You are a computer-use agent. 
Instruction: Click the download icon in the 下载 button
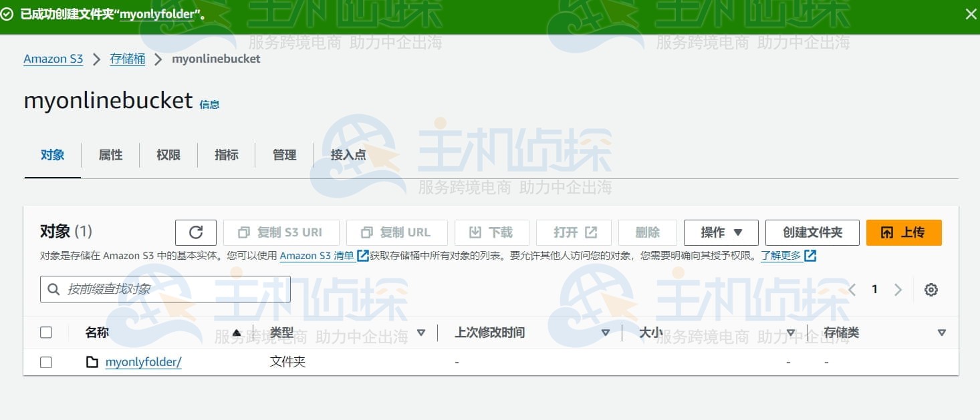(x=475, y=232)
